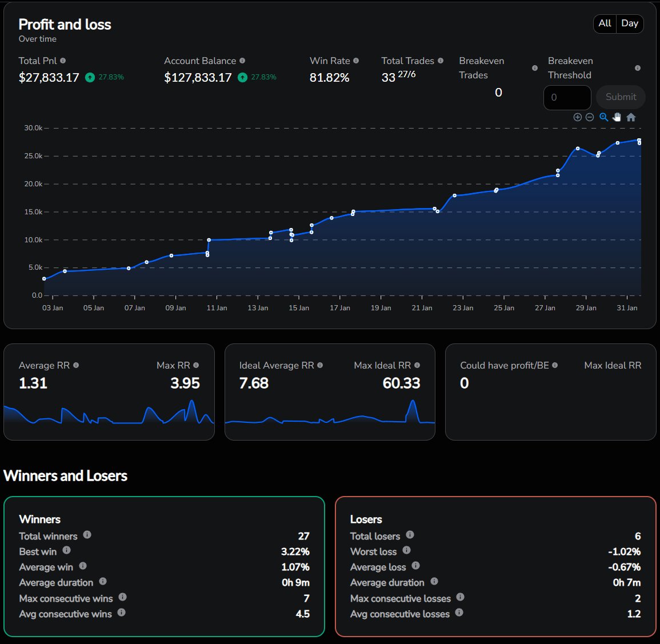
Task: Open info icon next to Worst loss
Action: point(406,550)
